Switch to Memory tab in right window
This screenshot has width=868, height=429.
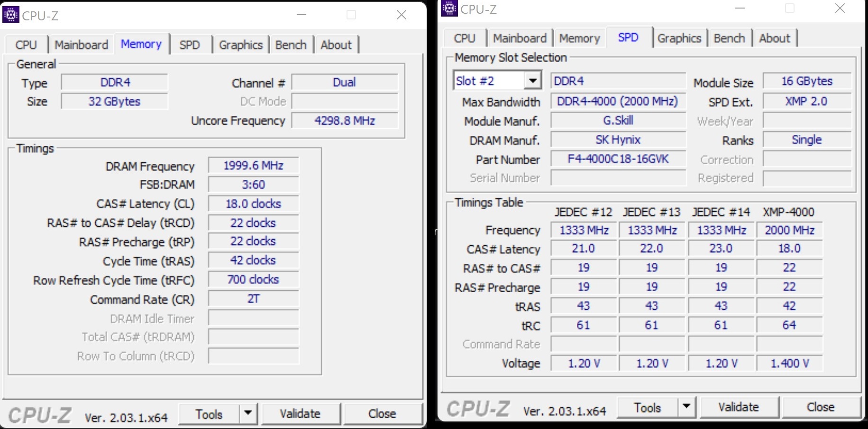tap(579, 38)
